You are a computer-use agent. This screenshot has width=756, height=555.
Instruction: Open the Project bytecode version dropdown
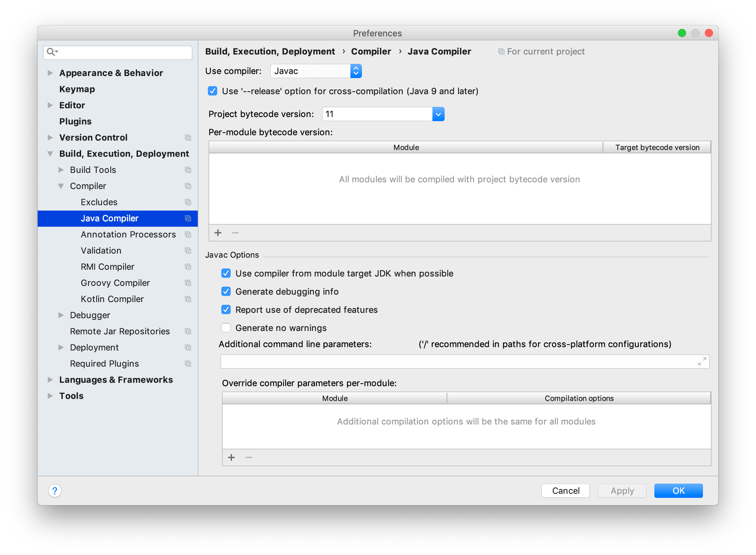(438, 114)
